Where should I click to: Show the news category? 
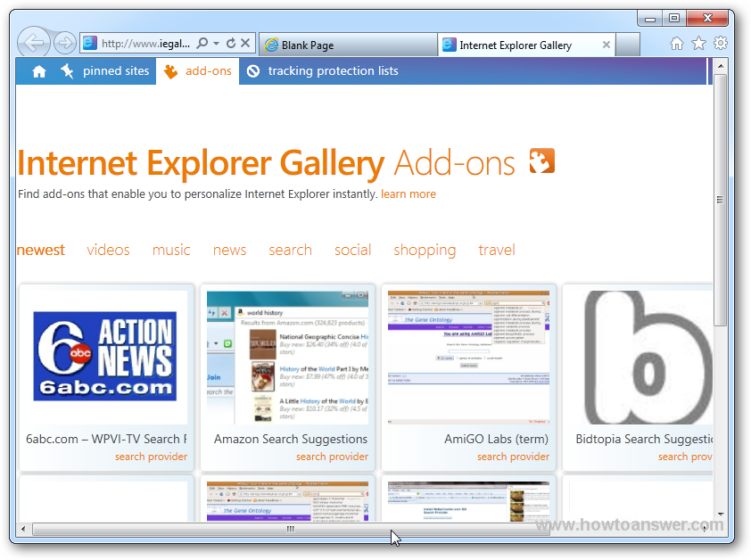click(x=229, y=250)
